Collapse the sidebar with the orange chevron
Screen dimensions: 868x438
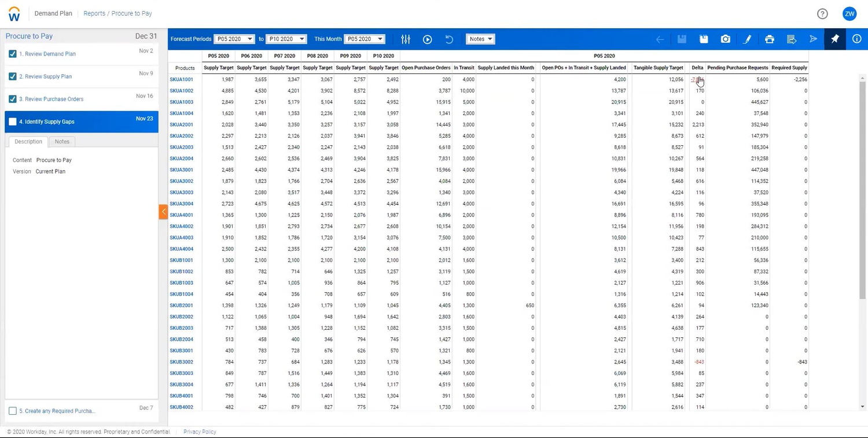pyautogui.click(x=164, y=212)
